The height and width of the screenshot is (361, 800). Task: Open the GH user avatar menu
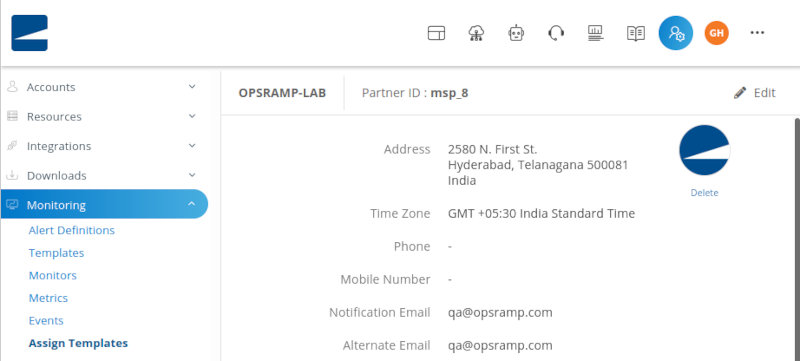(x=716, y=33)
